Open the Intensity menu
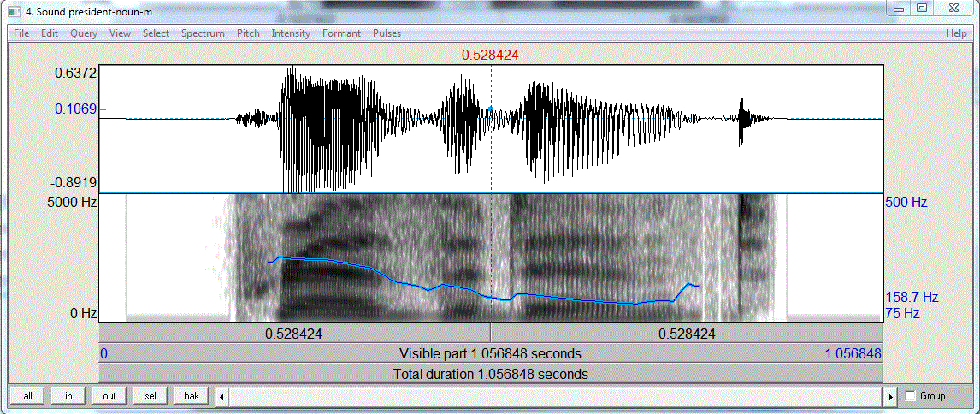The height and width of the screenshot is (414, 980). coord(291,33)
